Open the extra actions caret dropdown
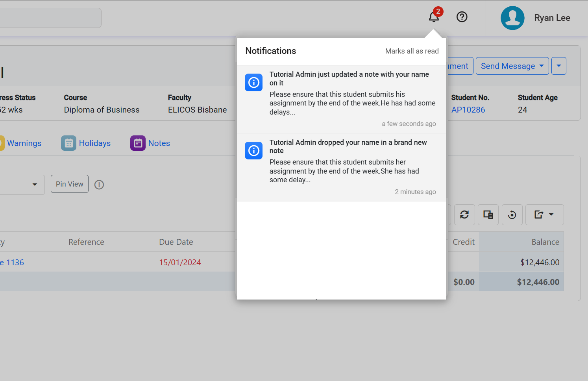The image size is (588, 381). [558, 66]
